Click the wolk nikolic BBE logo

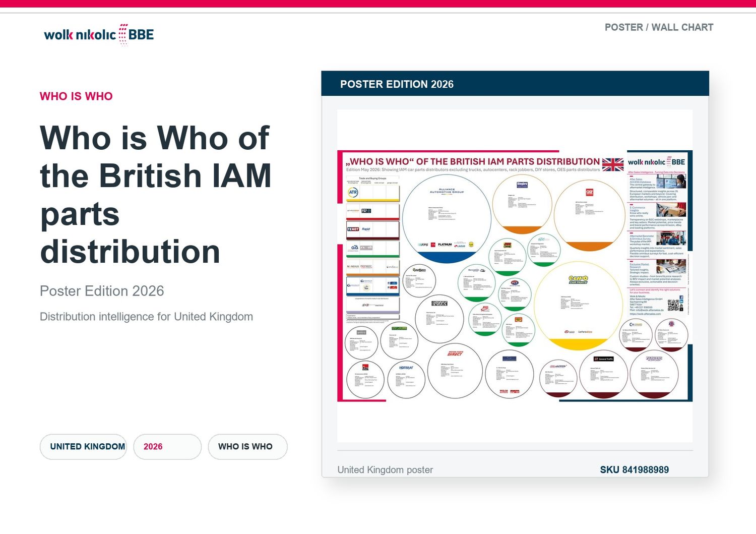click(x=99, y=35)
